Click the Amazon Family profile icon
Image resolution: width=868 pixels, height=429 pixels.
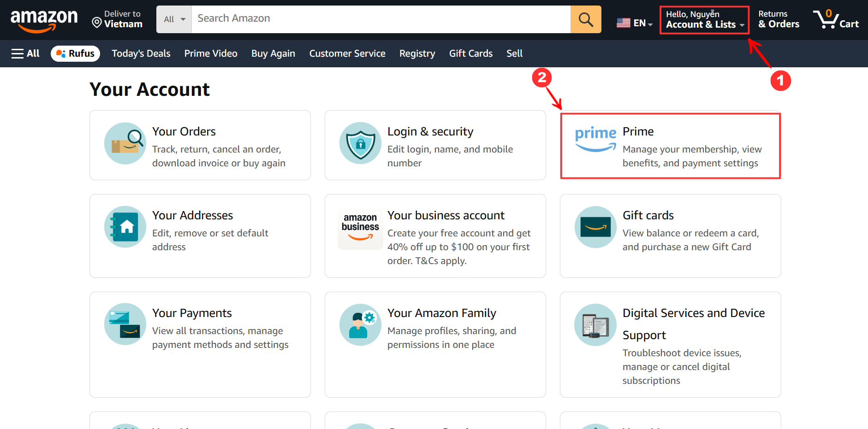(361, 324)
